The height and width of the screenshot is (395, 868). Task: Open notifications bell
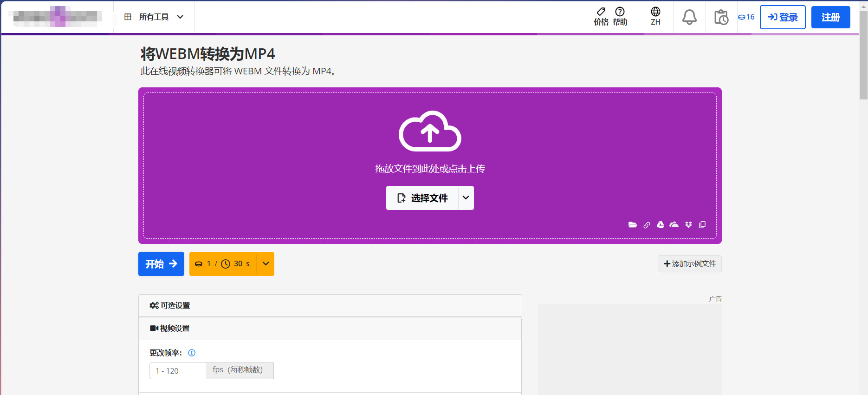point(689,17)
